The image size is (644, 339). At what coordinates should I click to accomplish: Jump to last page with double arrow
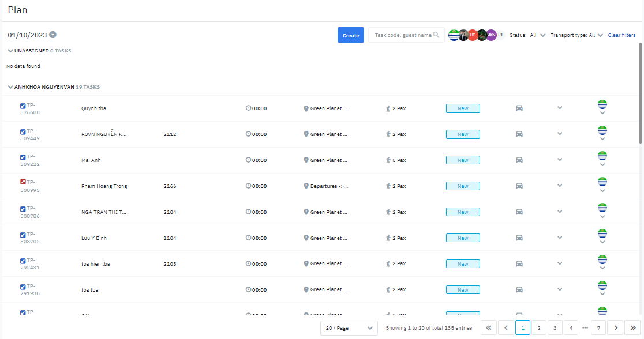(632, 327)
